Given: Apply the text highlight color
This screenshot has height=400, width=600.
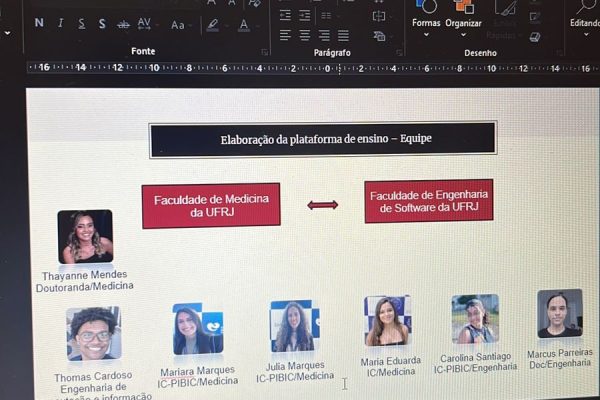Looking at the screenshot, I should pyautogui.click(x=212, y=25).
